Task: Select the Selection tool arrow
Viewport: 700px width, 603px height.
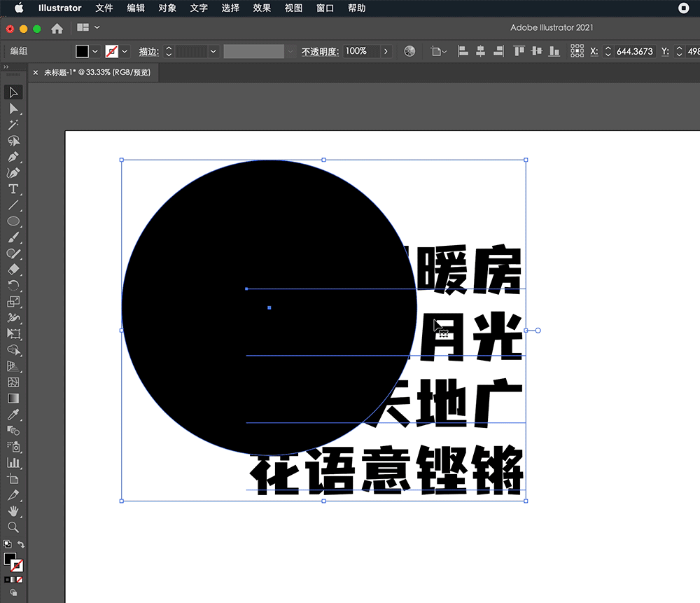Action: tap(13, 92)
